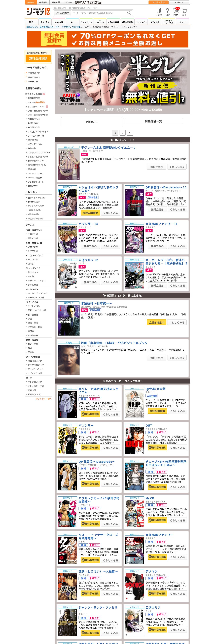Select the BL category tab

[x=72, y=22]
